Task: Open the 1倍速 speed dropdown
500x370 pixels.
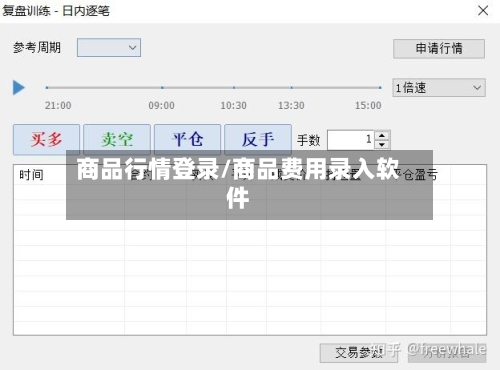Action: coord(439,88)
